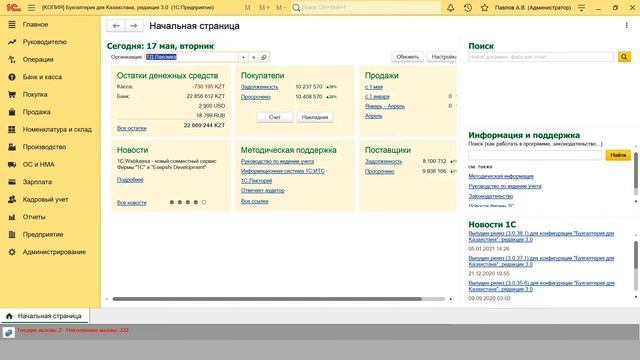This screenshot has width=640, height=360.
Task: Click scrollbar of Информация и поддержка panel
Action: (x=636, y=171)
